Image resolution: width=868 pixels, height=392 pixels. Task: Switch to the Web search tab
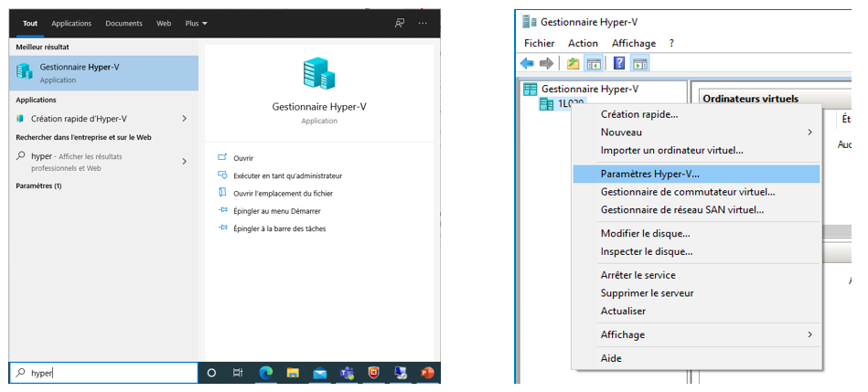pos(164,23)
